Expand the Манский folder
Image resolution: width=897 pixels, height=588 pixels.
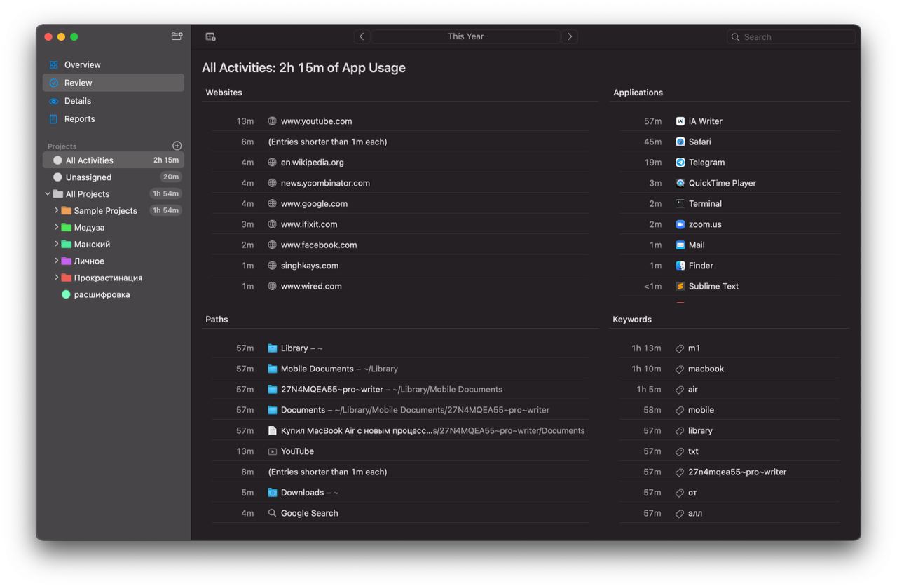[x=57, y=244]
